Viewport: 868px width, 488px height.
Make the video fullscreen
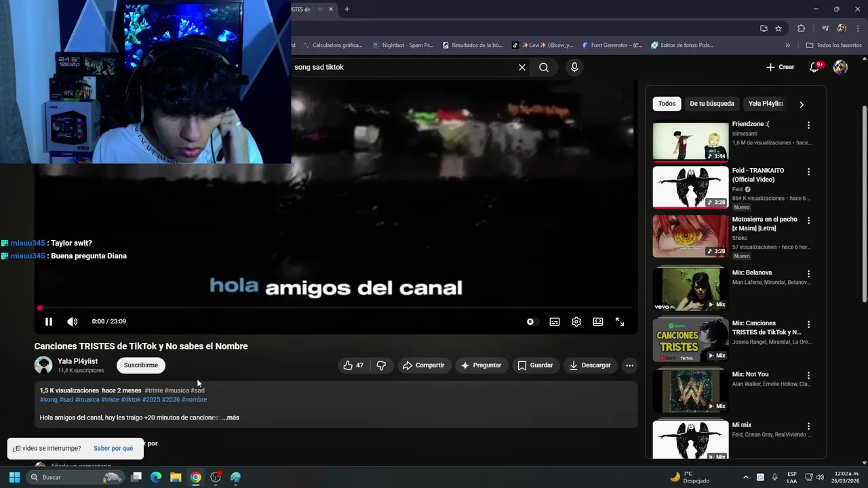point(620,322)
